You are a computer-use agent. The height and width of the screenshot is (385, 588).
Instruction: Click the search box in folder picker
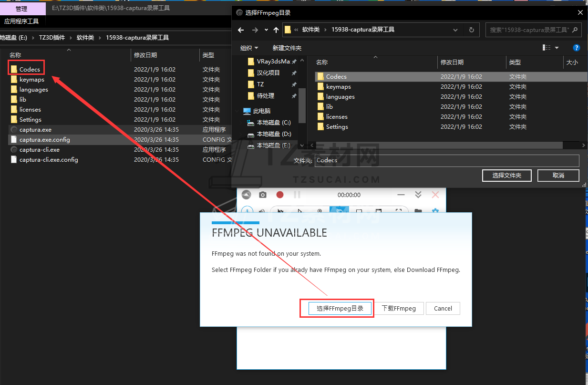pyautogui.click(x=533, y=30)
